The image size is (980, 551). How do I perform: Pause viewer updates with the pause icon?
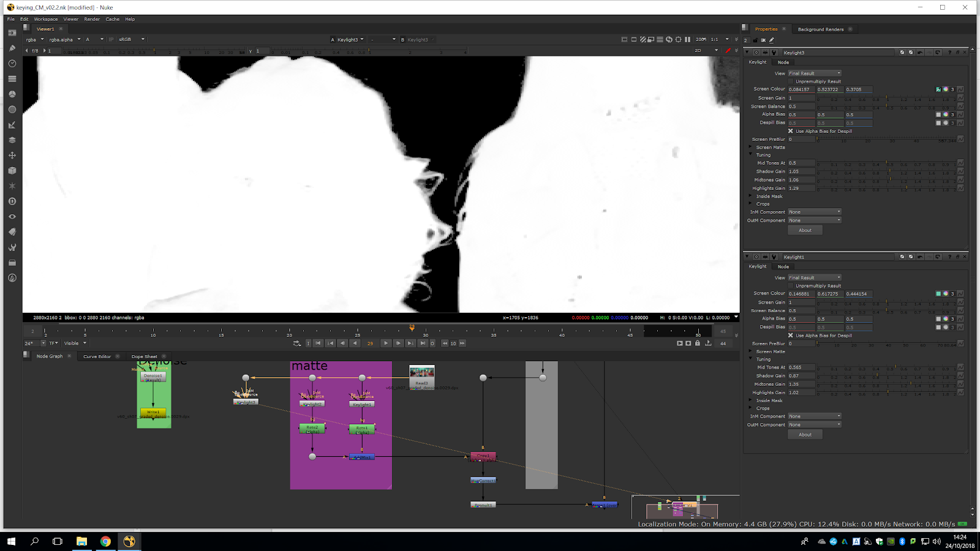tap(687, 39)
